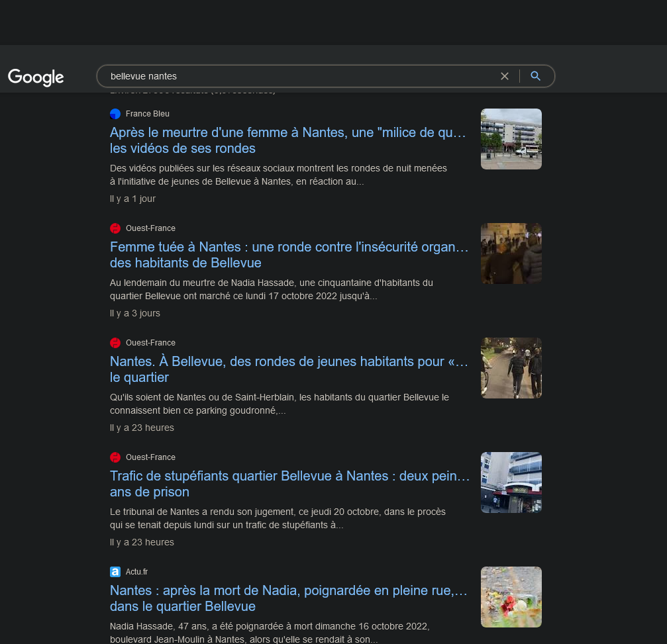Click Ouest-France favicon above 'Femme tuée à Nantes'

[x=115, y=228]
